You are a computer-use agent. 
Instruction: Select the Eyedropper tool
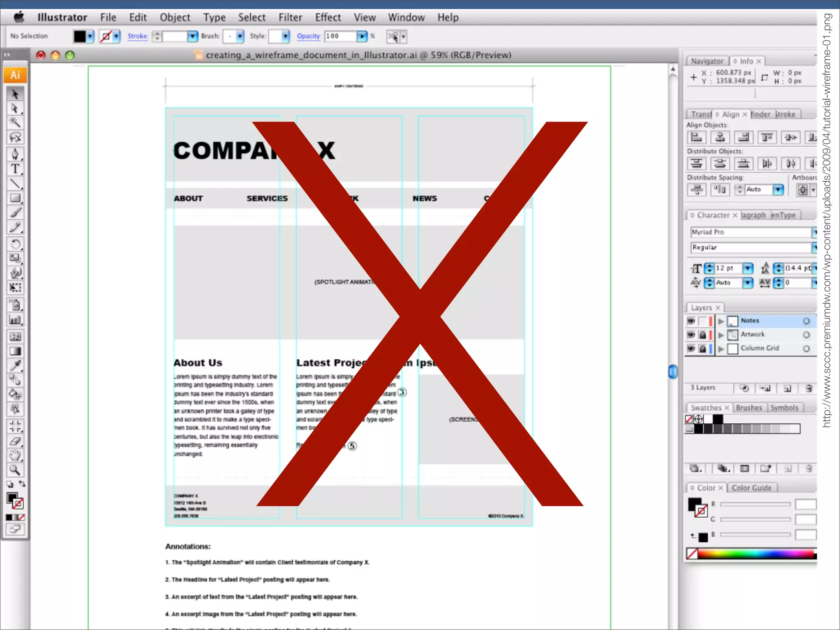[15, 365]
